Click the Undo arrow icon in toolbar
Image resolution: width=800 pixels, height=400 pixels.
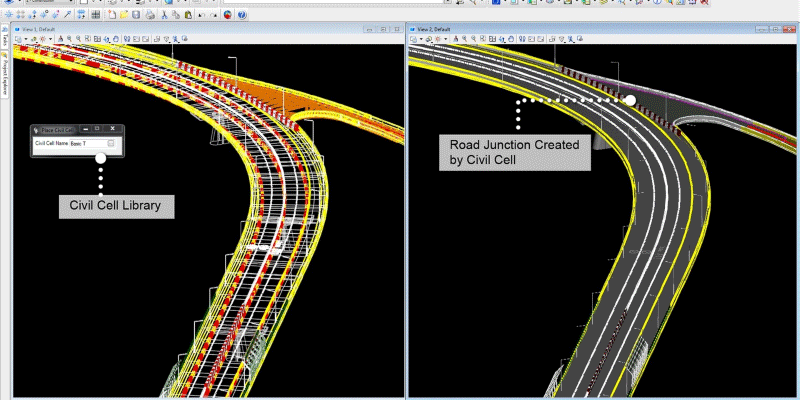(x=202, y=16)
